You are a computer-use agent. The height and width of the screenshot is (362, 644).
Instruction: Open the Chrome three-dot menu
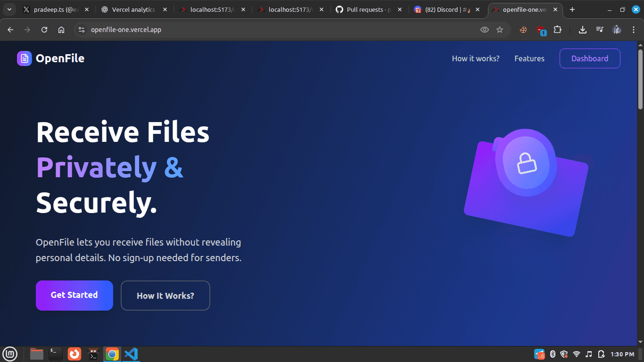[634, 29]
